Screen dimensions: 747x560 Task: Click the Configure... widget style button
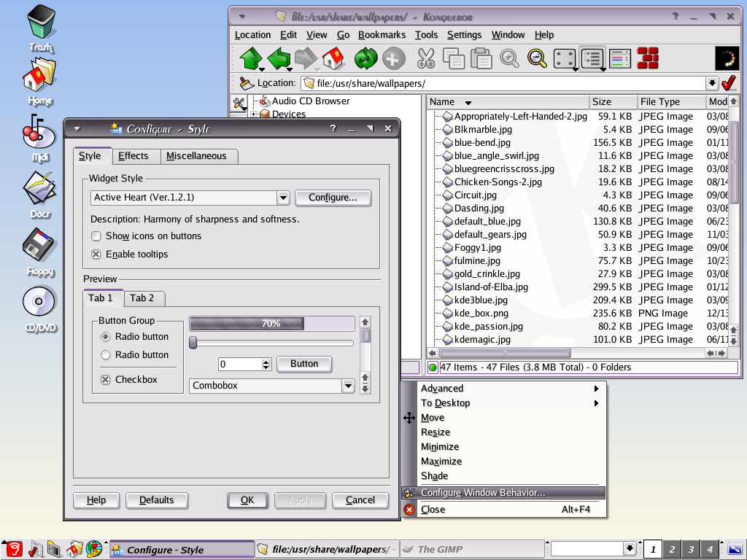(333, 198)
